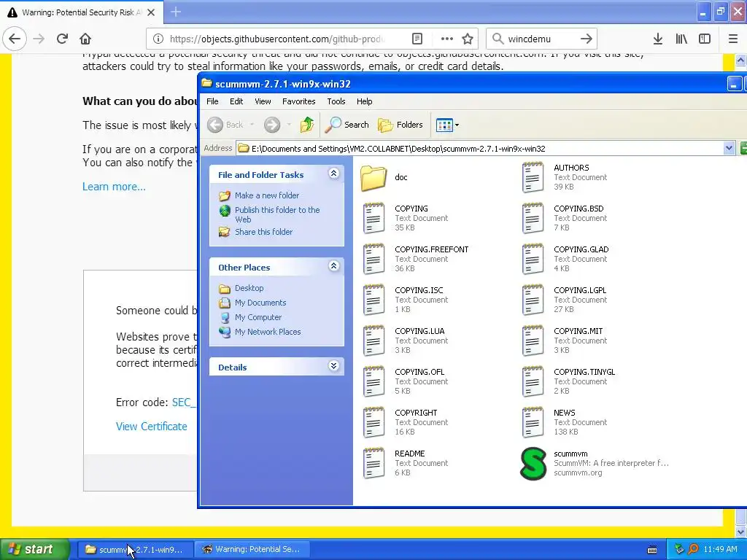Viewport: 747px width, 560px height.
Task: Click the Up folder toolbar icon
Action: pos(307,125)
